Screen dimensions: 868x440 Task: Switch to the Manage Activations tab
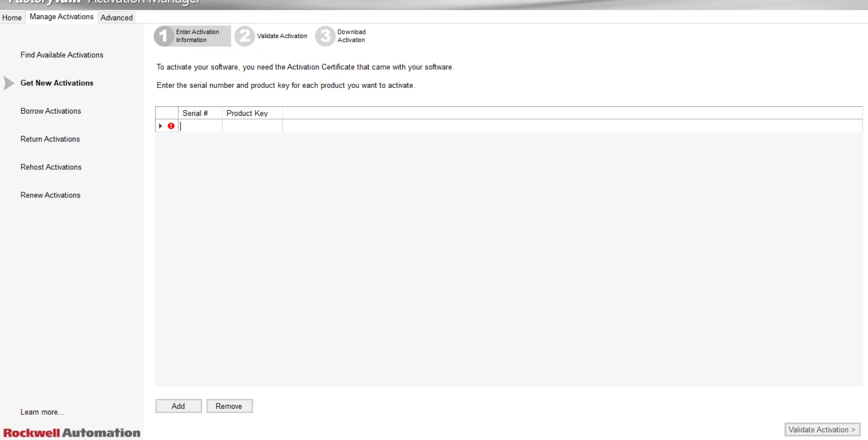61,17
